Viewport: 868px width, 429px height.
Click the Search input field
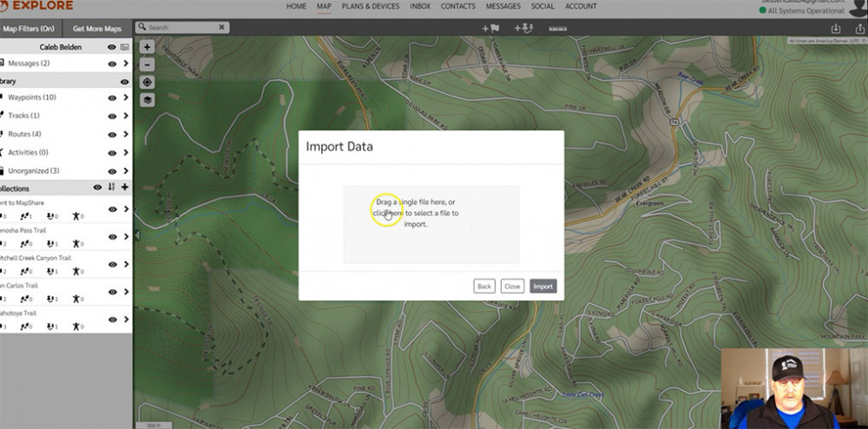coord(181,27)
